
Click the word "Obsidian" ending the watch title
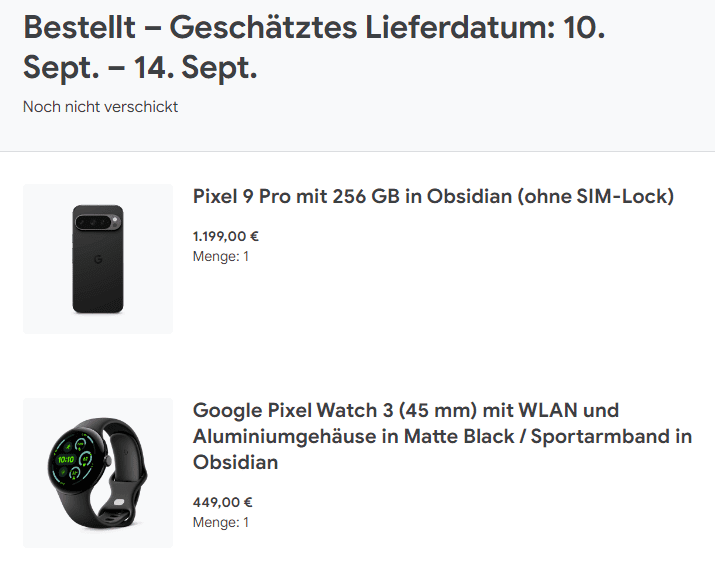click(x=235, y=462)
